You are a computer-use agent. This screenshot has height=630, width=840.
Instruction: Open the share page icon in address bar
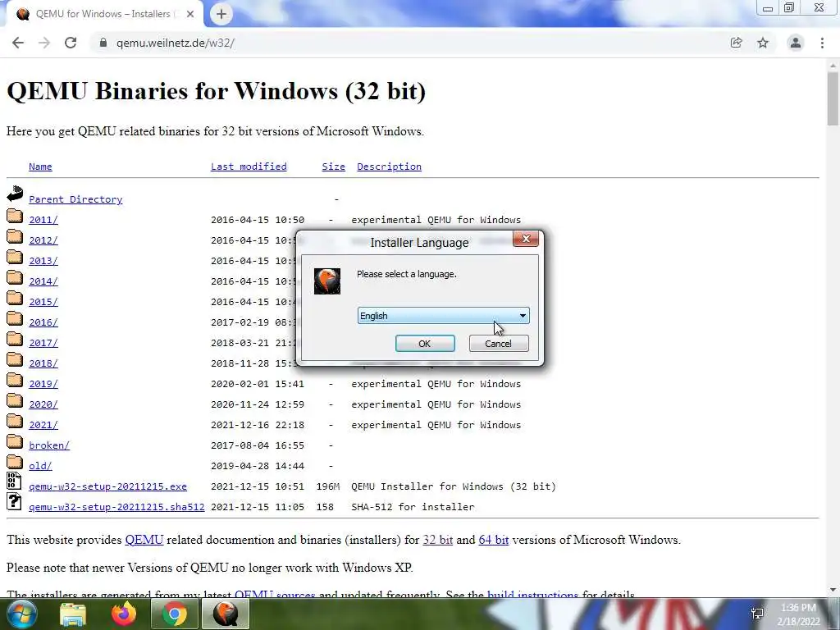(x=736, y=43)
